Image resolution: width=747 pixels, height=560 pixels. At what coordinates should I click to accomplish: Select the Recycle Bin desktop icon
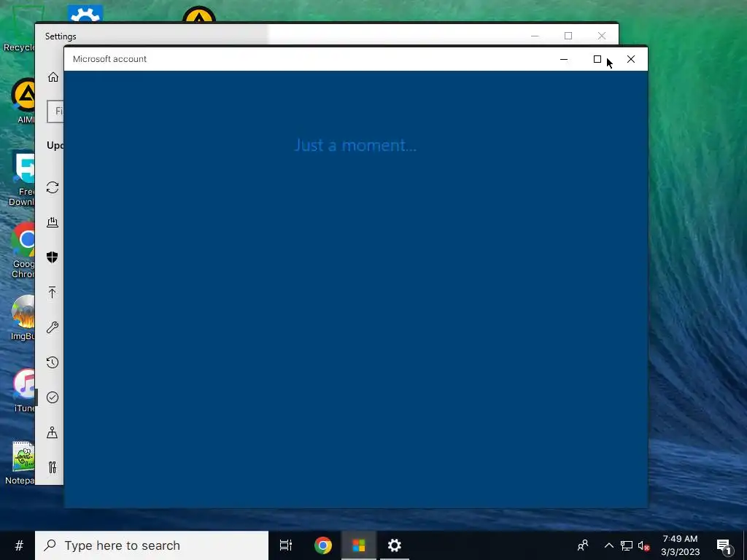19,28
